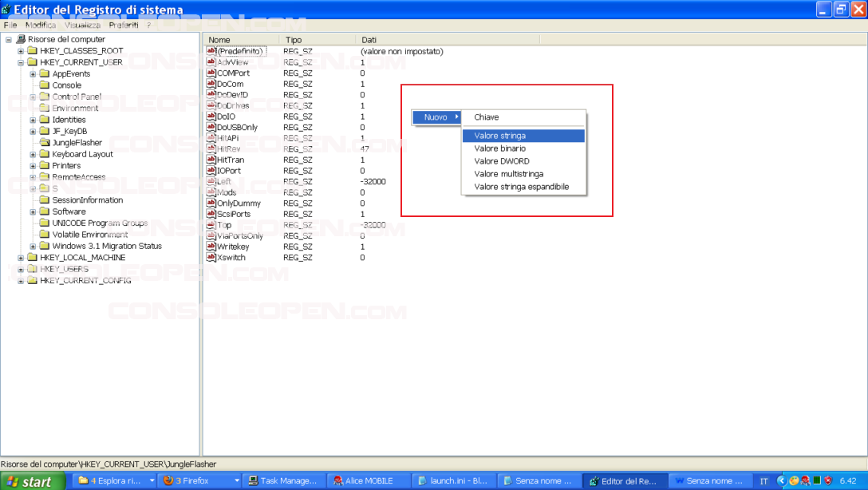Open the Modifica menu
The width and height of the screenshot is (868, 490).
tap(40, 26)
